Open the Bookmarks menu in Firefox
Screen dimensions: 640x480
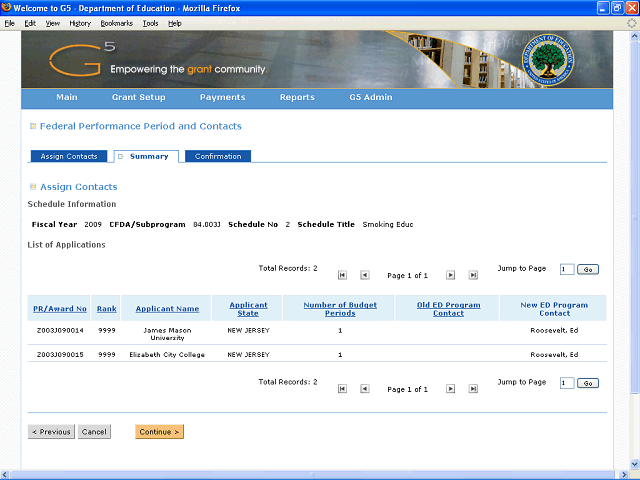click(116, 22)
